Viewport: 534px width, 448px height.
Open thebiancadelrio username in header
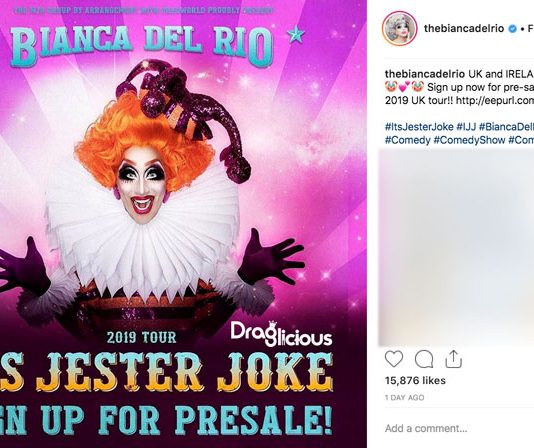click(464, 29)
